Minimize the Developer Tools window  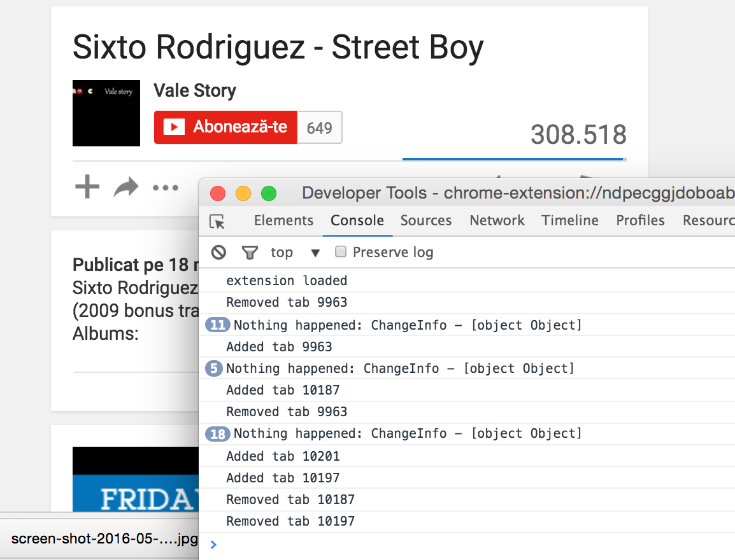[x=243, y=193]
